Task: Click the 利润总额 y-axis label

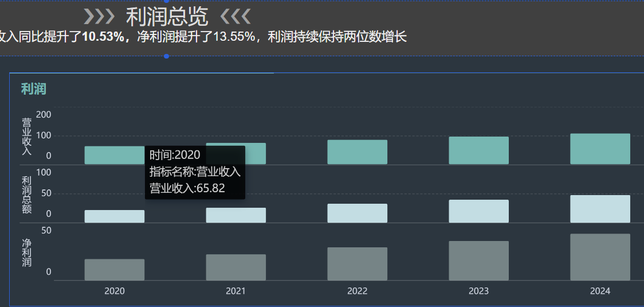Action: (27, 195)
